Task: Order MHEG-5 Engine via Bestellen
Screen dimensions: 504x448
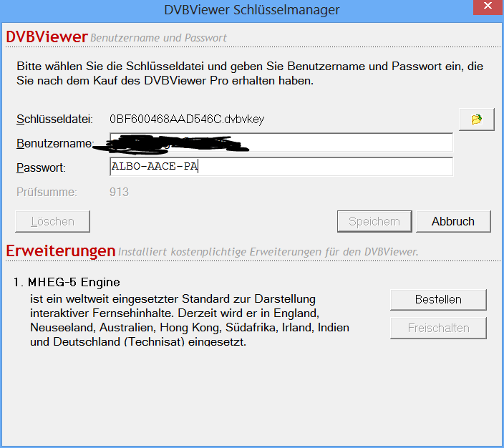Action: pyautogui.click(x=438, y=300)
